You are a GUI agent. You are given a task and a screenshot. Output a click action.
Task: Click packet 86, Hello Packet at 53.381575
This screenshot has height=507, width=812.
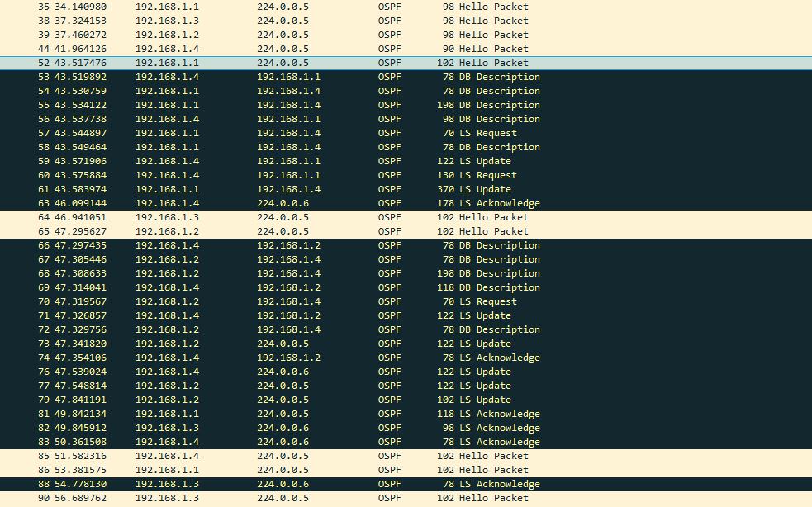(248, 469)
